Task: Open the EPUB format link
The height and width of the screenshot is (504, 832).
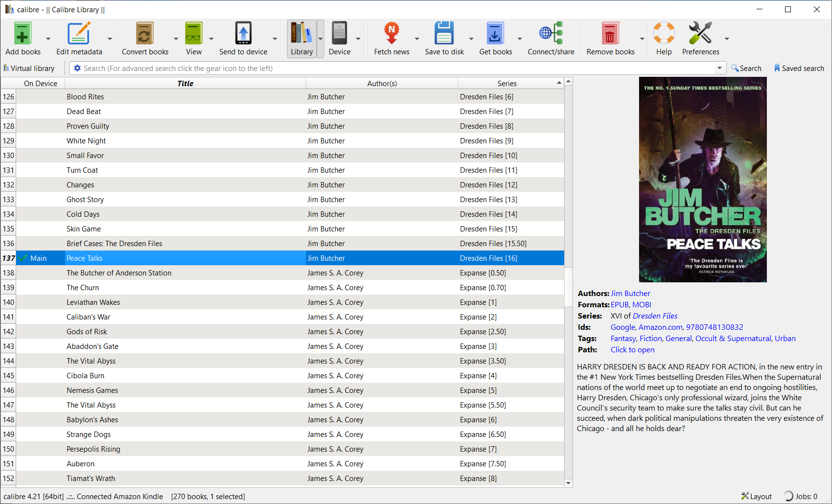Action: pos(619,305)
